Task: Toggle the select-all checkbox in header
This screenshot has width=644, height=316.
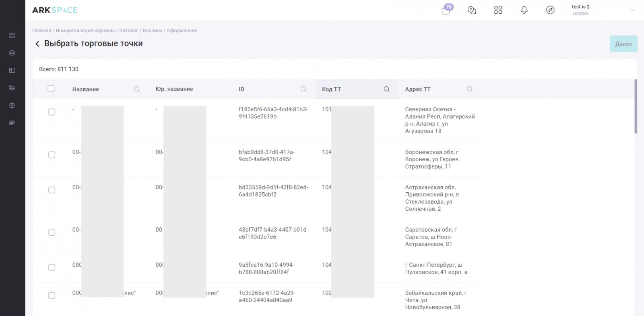Action: coord(51,89)
